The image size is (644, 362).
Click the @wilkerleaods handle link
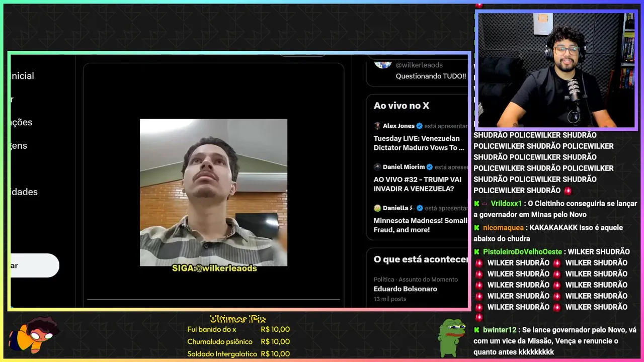tap(419, 65)
